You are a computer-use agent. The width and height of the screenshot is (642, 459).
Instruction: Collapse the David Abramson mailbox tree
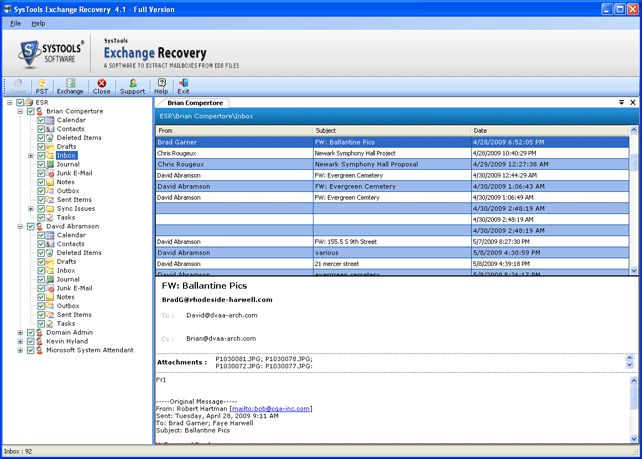[20, 226]
